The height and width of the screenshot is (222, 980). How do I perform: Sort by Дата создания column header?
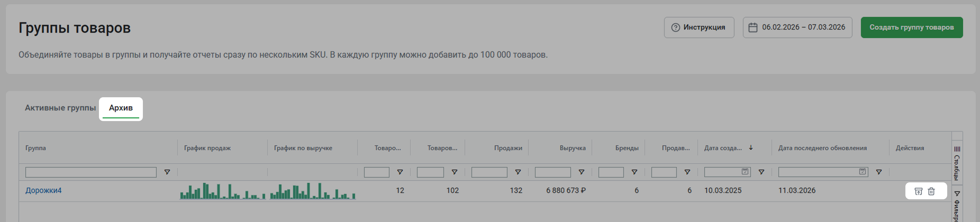click(723, 148)
